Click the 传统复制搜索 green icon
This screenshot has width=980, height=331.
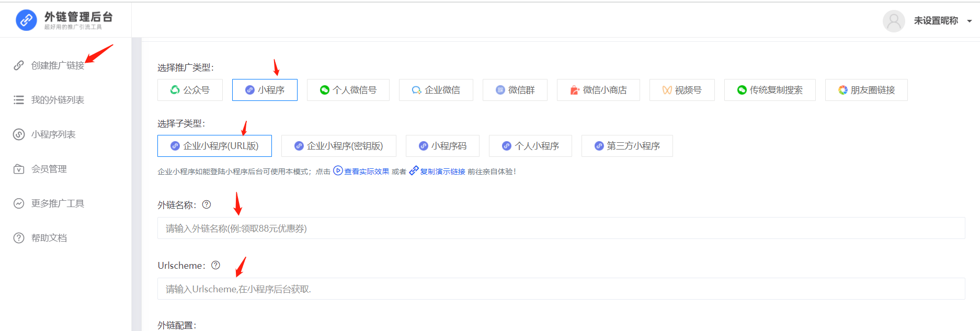coord(742,90)
